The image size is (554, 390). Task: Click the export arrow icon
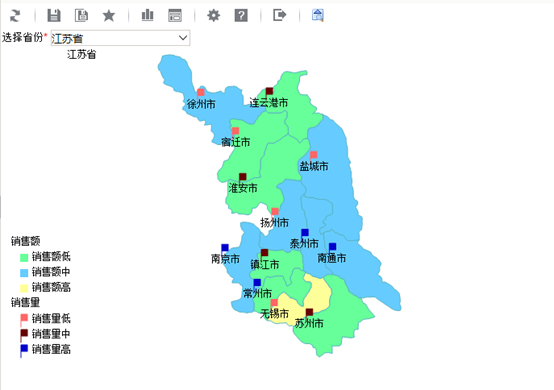(x=279, y=15)
